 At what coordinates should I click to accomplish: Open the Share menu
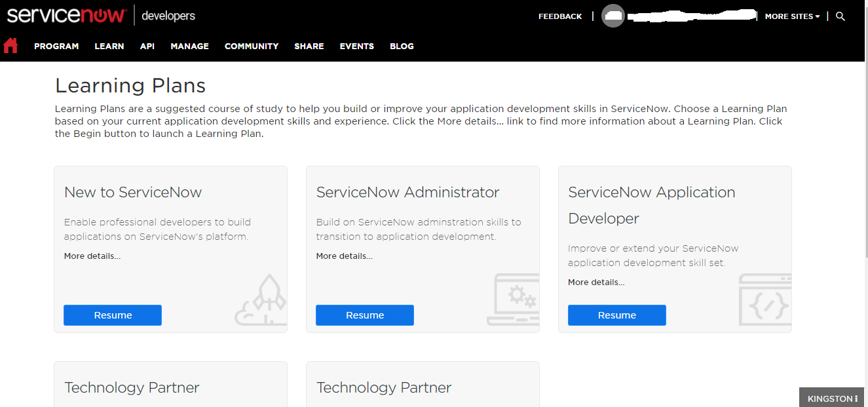309,46
